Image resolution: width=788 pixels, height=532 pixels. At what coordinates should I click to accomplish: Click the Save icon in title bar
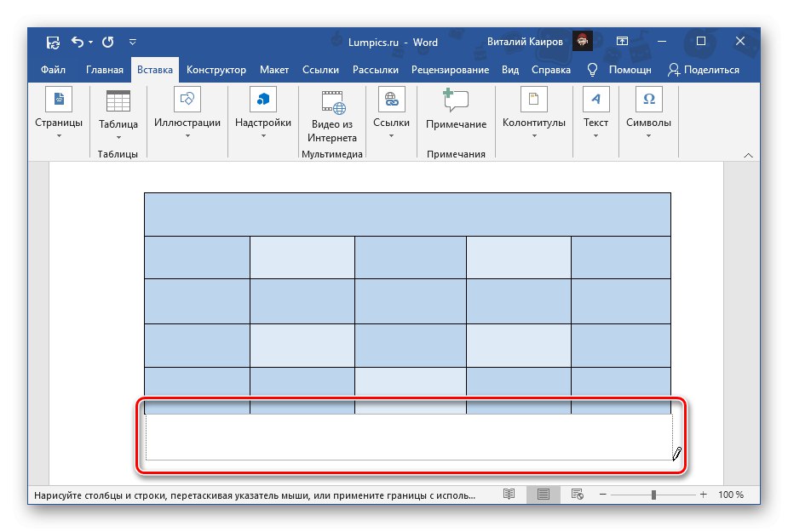[x=54, y=43]
